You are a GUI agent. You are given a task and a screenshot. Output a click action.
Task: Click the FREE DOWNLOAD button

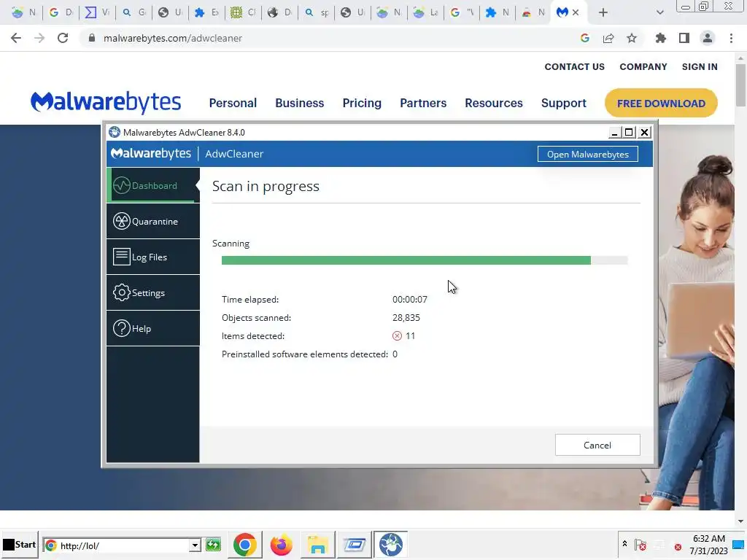661,103
